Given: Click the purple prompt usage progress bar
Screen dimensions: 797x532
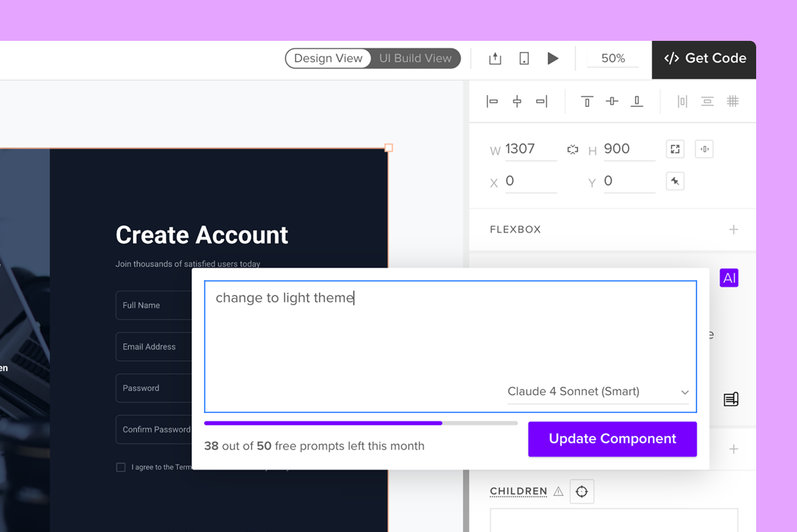Looking at the screenshot, I should click(323, 423).
